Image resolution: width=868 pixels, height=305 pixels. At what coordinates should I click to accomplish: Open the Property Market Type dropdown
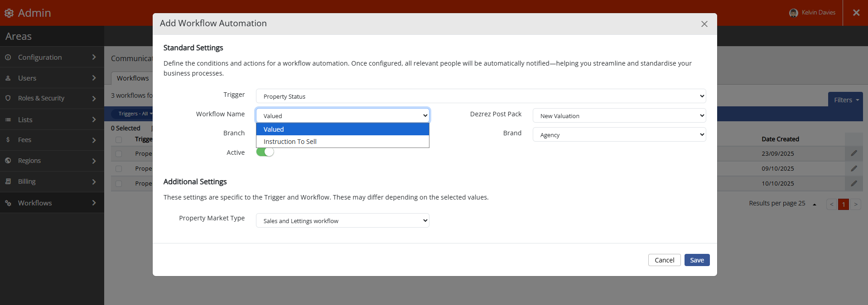pyautogui.click(x=342, y=221)
